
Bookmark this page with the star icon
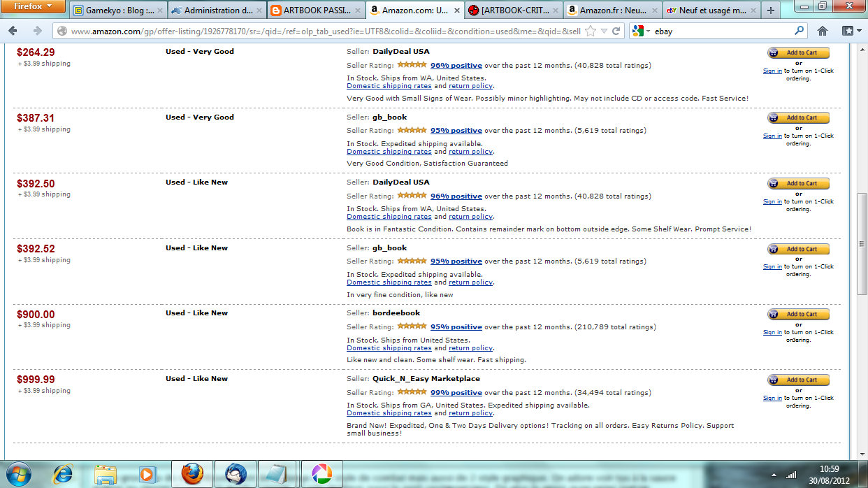591,31
